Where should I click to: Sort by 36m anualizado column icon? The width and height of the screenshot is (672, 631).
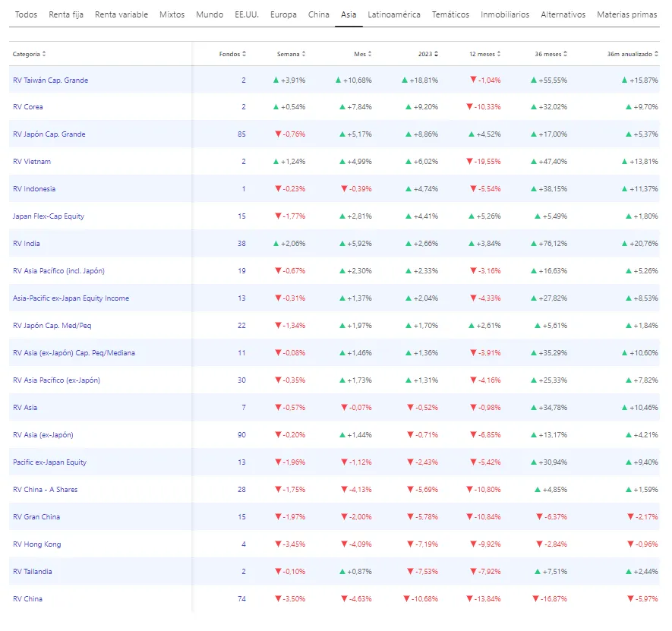pyautogui.click(x=656, y=54)
